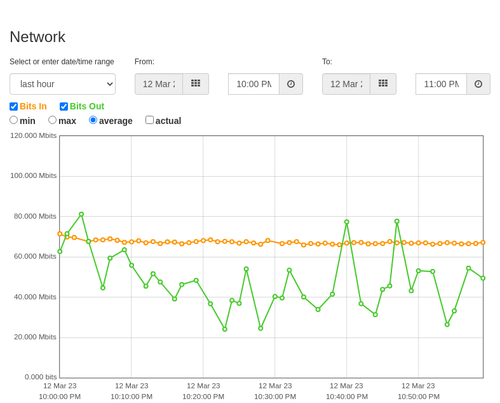Screen dimensions: 500x403
Task: Click the '10:40:00 PM' time axis label
Action: (347, 397)
